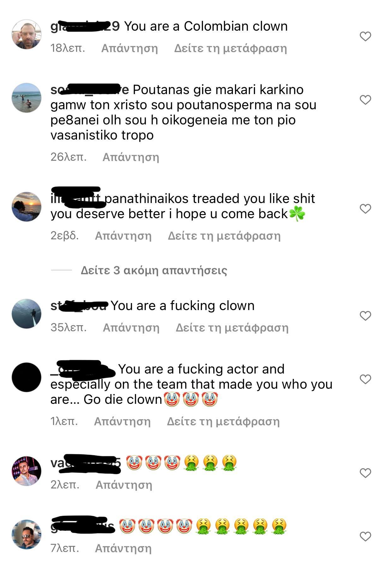Tap Απάντηση under the 26λεπ. comment
The image size is (392, 562).
[x=131, y=157]
